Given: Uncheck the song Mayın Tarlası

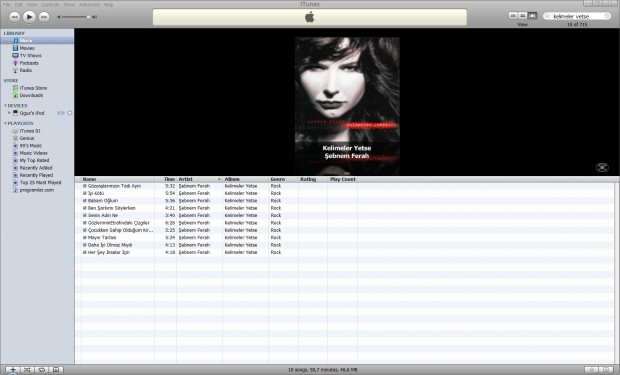Looking at the screenshot, I should point(85,238).
